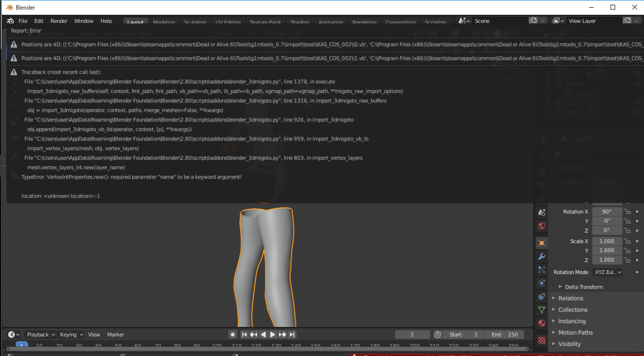The image size is (644, 356).
Task: Toggle lock for Scale X
Action: (x=628, y=241)
